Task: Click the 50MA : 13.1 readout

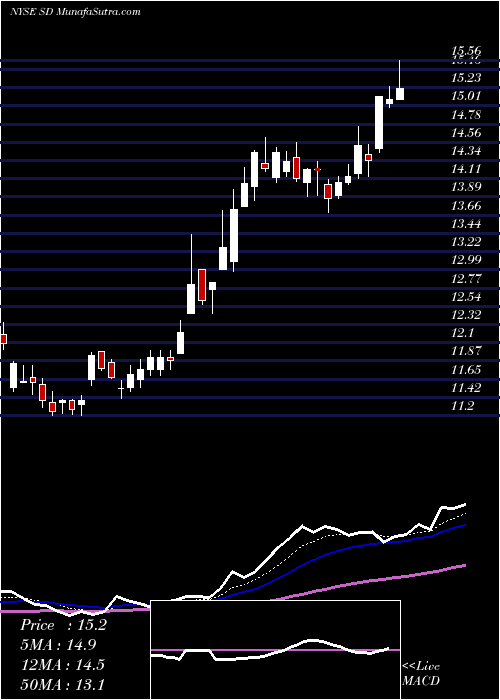Action: click(62, 684)
